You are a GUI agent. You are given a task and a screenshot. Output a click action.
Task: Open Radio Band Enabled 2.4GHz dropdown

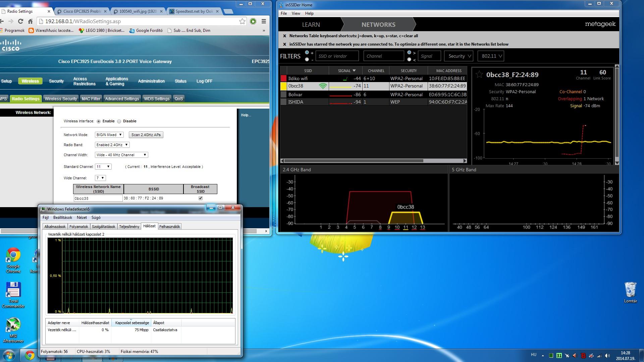pyautogui.click(x=112, y=145)
